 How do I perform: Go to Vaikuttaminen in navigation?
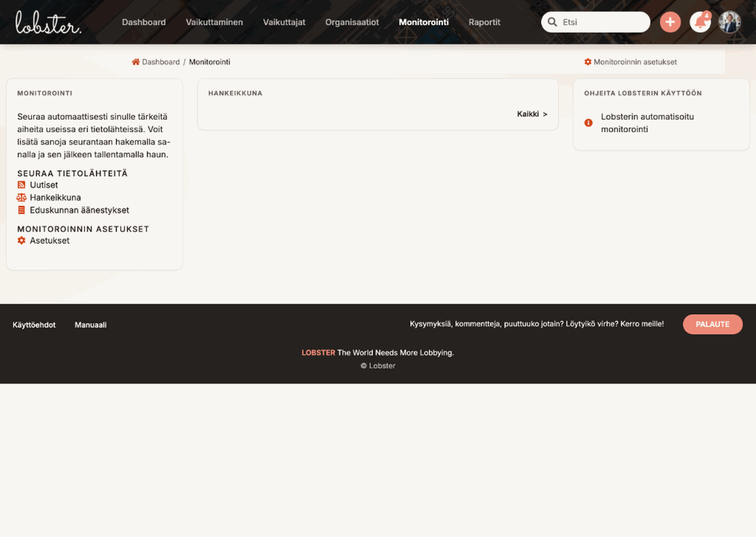(214, 22)
